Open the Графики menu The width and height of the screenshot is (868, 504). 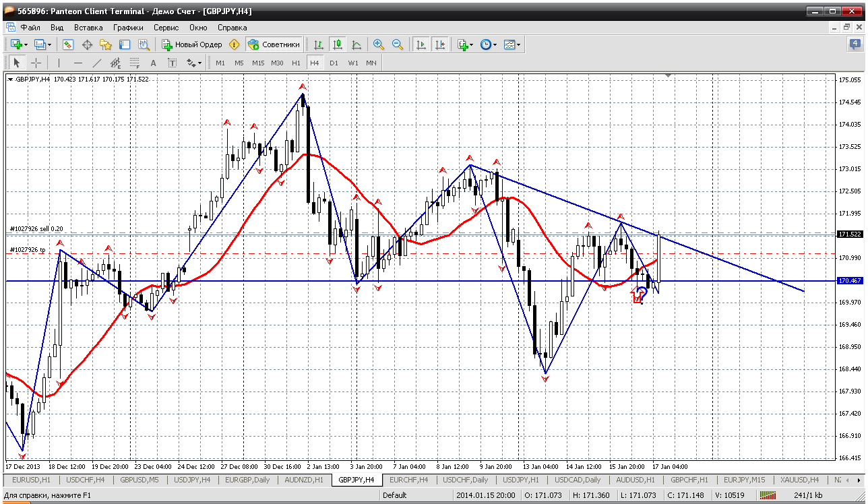pos(128,28)
